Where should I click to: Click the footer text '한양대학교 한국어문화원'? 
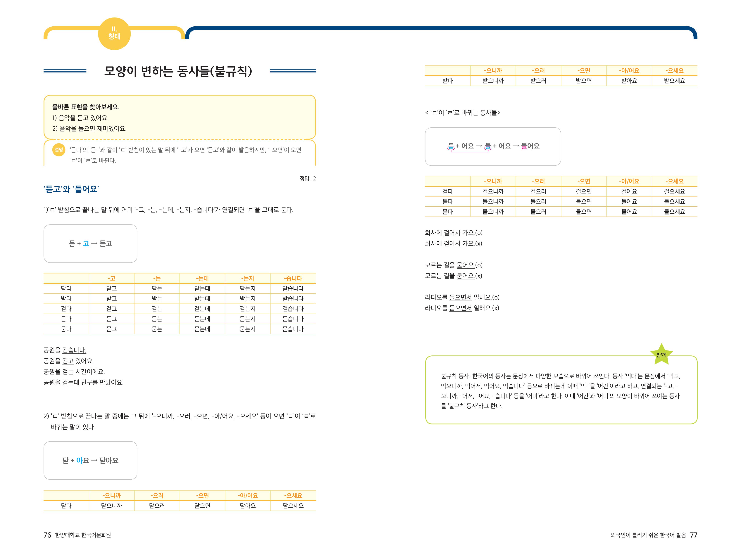click(x=83, y=535)
